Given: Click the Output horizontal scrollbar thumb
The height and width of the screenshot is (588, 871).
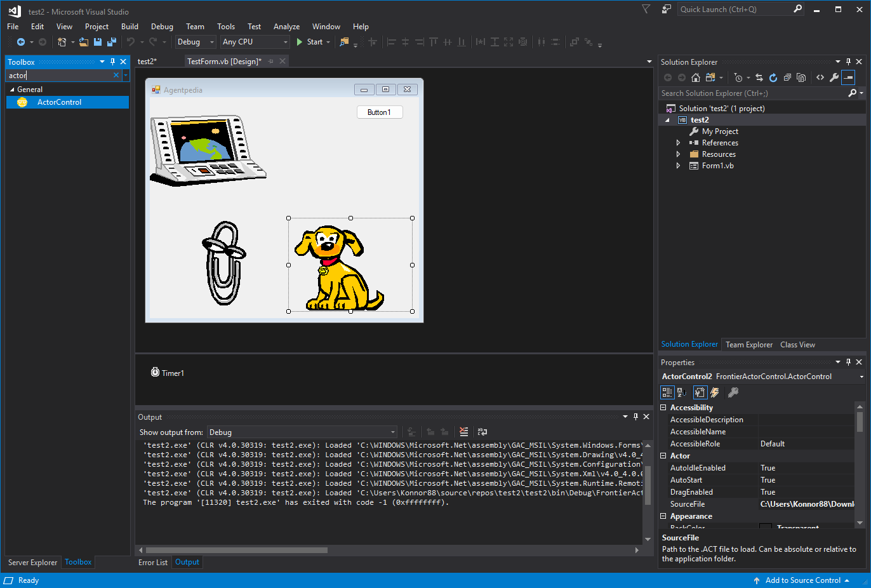Looking at the screenshot, I should pyautogui.click(x=236, y=550).
